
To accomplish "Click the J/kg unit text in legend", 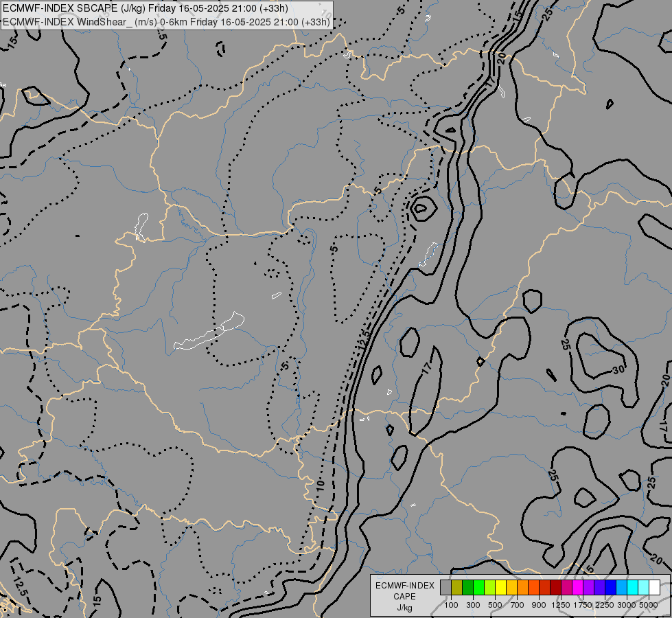I will tap(404, 608).
